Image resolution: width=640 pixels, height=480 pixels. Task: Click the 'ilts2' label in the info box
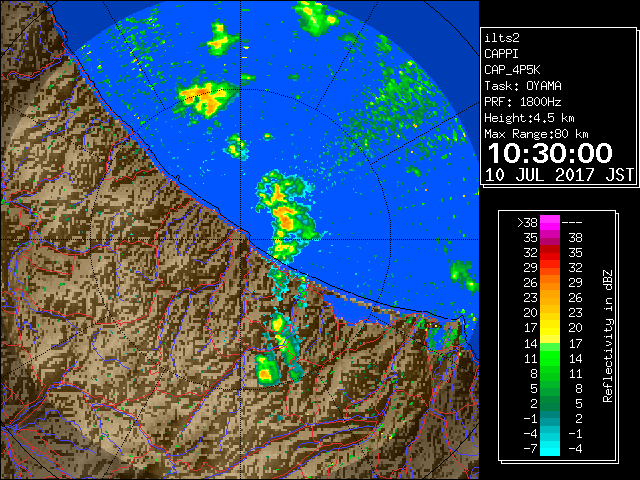pos(502,38)
